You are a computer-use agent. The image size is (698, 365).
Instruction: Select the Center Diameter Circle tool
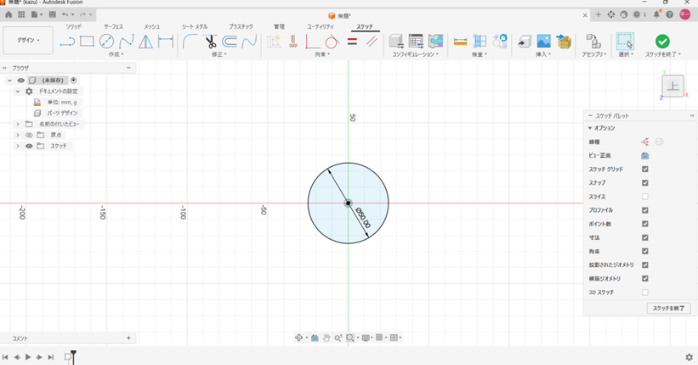[106, 42]
